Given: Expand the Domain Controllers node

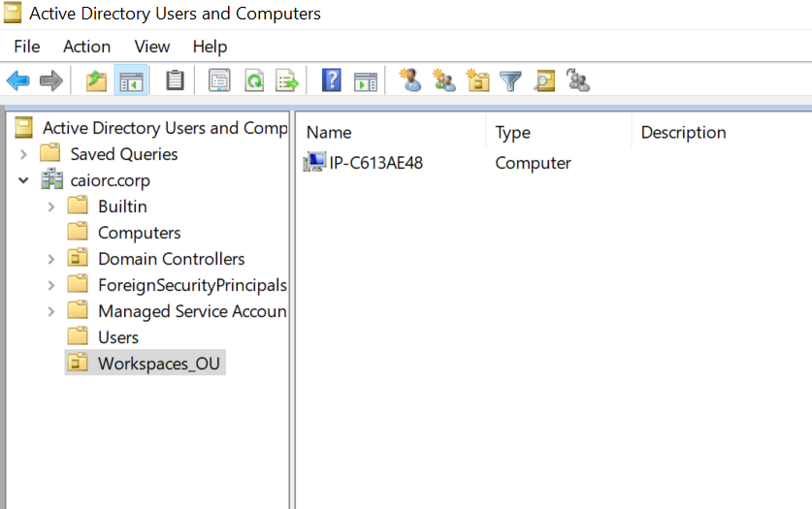Looking at the screenshot, I should coord(50,259).
